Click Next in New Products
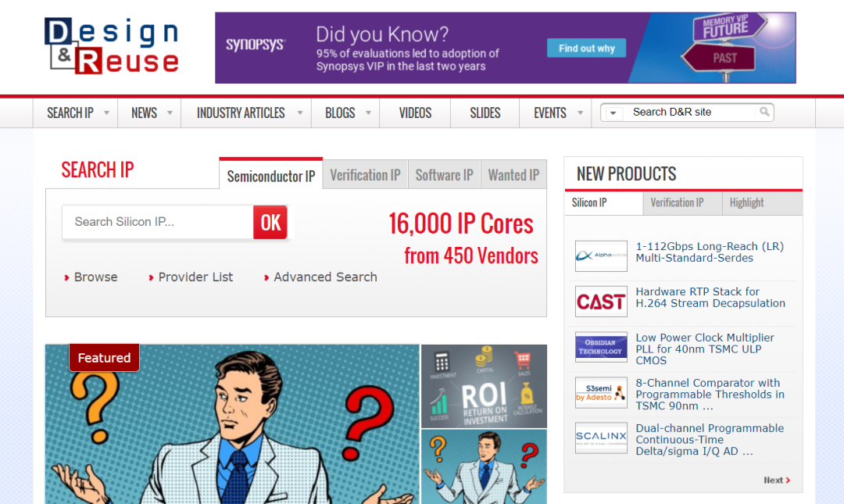The width and height of the screenshot is (844, 504). 777,481
